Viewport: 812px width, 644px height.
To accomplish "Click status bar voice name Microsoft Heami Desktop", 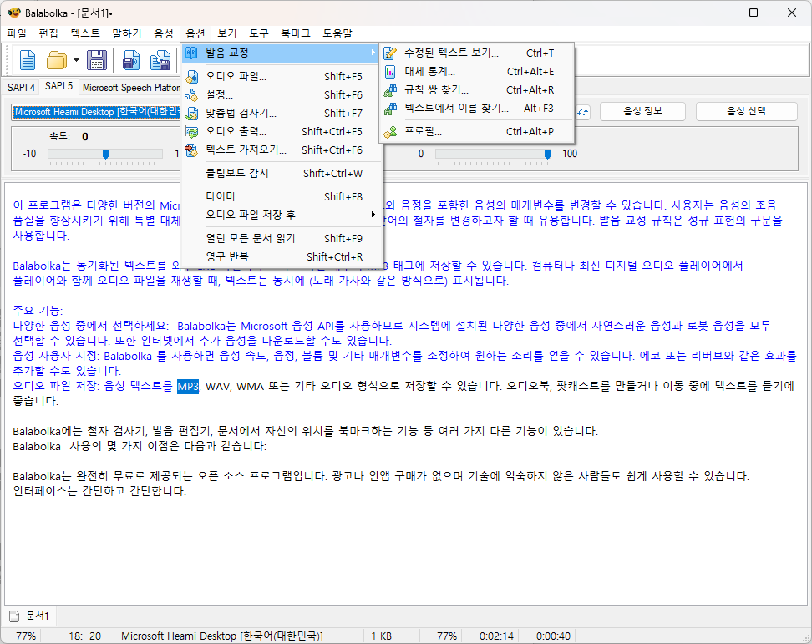I will click(x=222, y=636).
